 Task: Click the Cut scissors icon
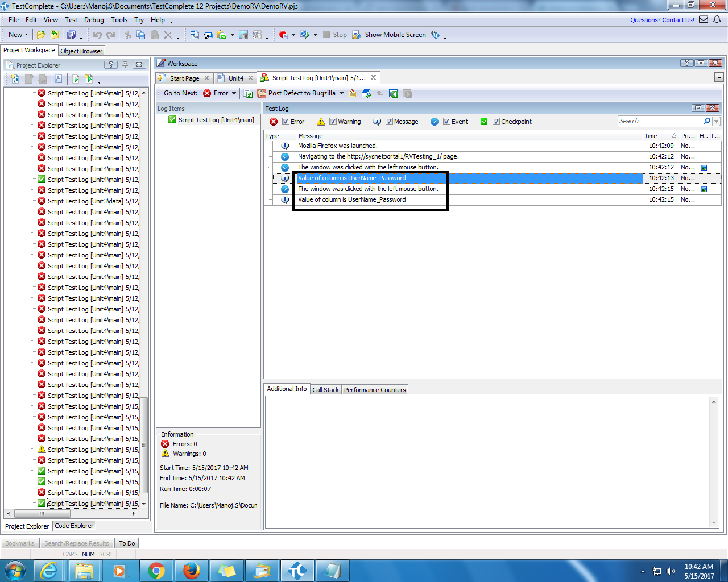point(127,35)
